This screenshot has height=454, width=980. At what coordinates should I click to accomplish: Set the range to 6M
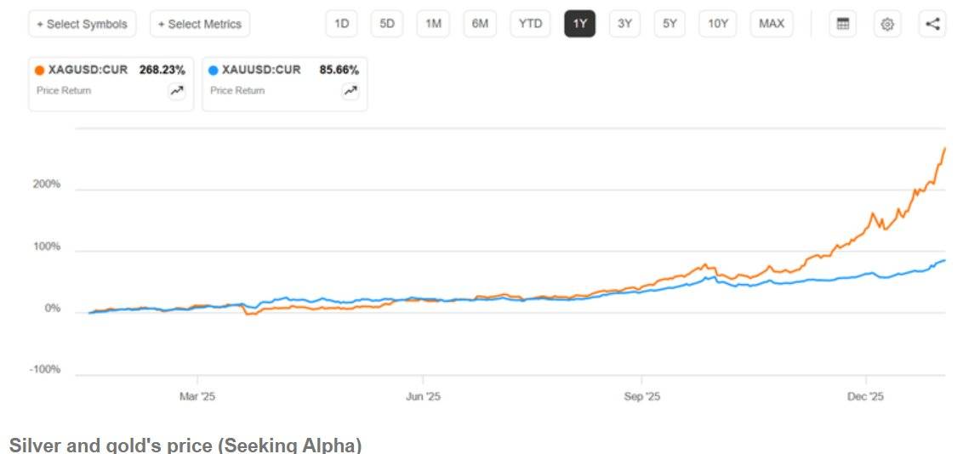[480, 24]
